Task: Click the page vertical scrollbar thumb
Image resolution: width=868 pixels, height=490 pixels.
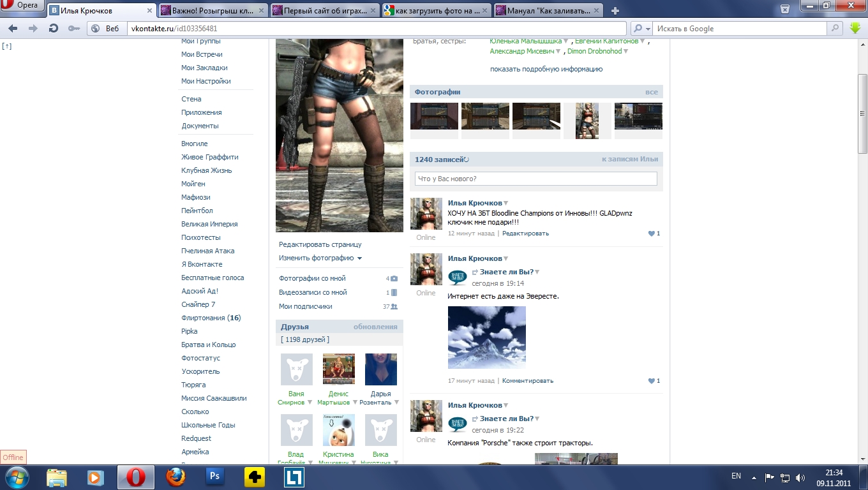Action: pyautogui.click(x=862, y=113)
